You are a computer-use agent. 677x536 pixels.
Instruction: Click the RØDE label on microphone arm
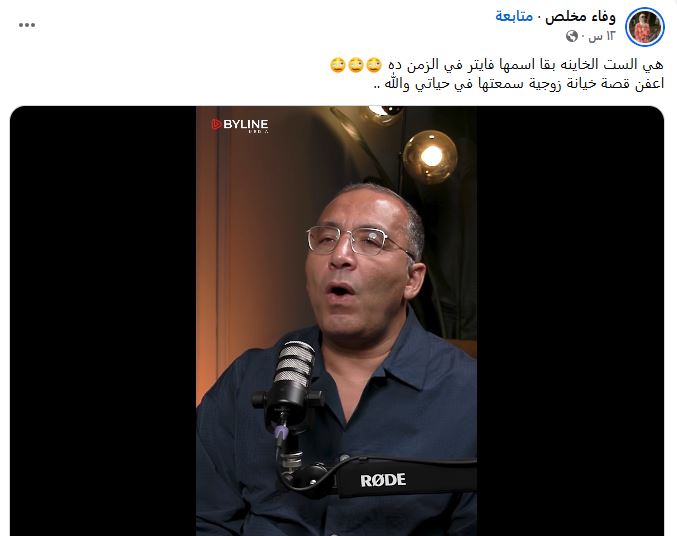click(383, 480)
